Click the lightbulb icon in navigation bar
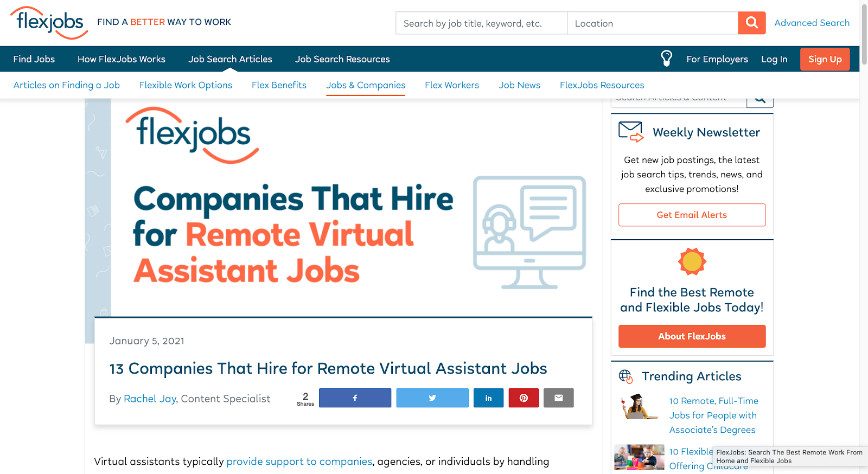The image size is (868, 474). coord(666,59)
